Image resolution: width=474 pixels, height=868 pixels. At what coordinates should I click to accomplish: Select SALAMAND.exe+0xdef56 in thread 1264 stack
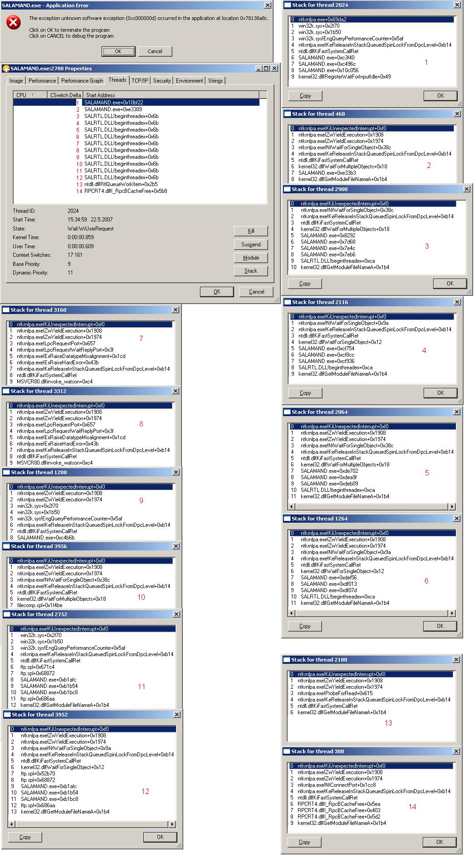pos(372,578)
